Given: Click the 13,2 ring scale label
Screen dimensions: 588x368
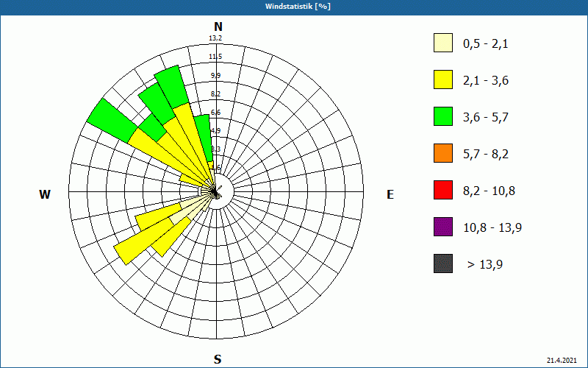Looking at the screenshot, I should click(215, 38).
